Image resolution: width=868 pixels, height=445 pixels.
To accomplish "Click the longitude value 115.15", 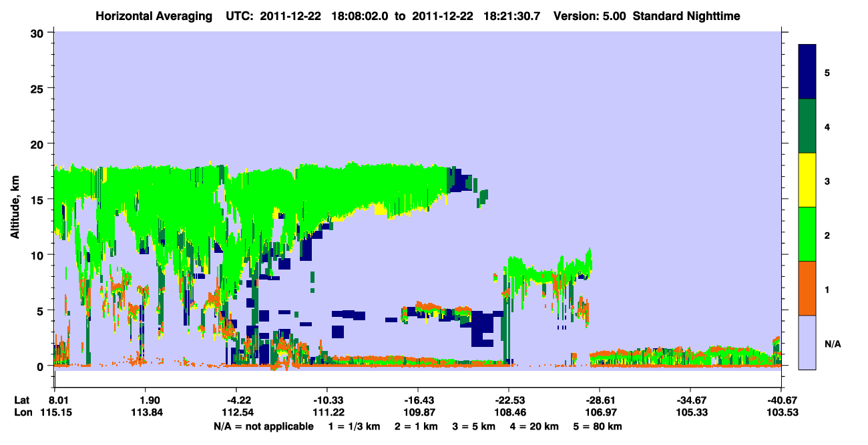I will [x=55, y=413].
